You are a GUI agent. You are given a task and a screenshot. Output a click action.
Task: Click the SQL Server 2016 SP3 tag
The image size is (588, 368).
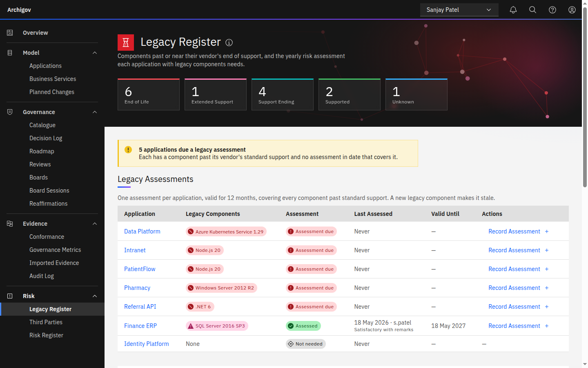tap(217, 326)
